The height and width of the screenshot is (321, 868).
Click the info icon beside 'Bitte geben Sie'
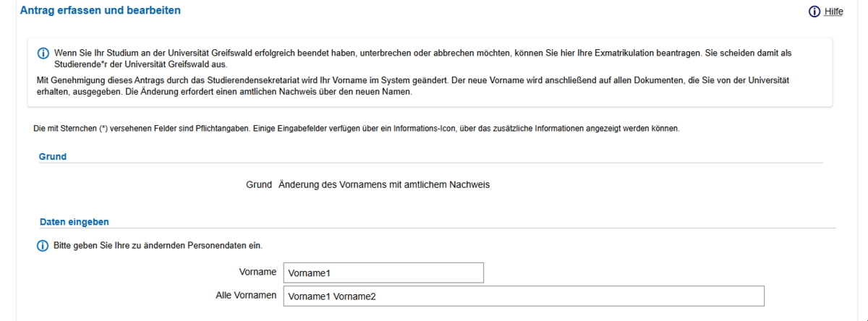[42, 246]
